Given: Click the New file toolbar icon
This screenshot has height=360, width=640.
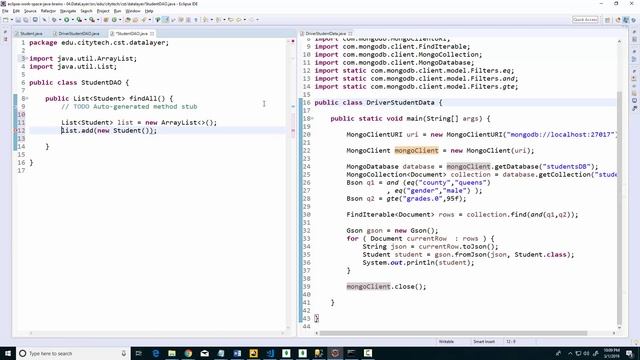Looking at the screenshot, I should pos(5,20).
